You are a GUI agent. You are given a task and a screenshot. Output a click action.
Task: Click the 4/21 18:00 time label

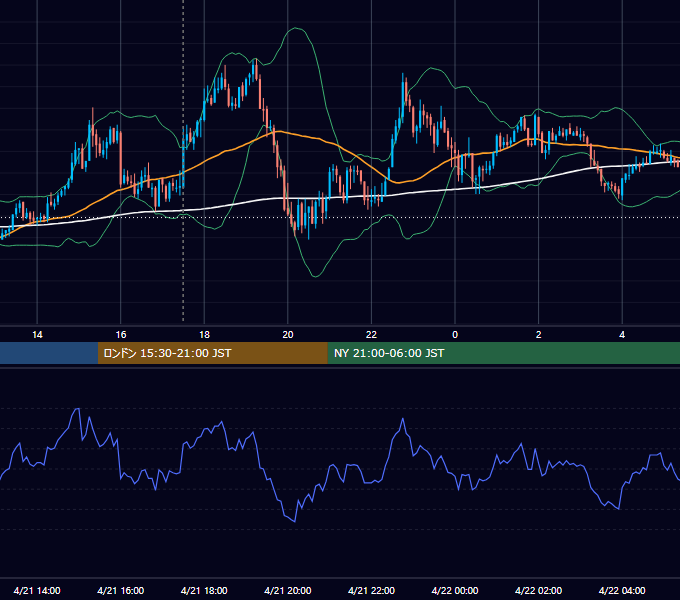(204, 590)
